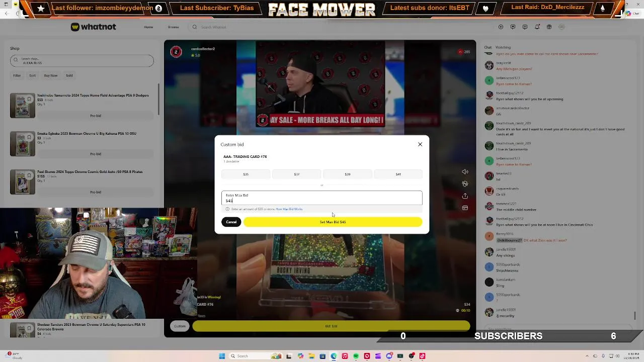Click the plus circle icon in header
This screenshot has height=362, width=644.
(501, 27)
